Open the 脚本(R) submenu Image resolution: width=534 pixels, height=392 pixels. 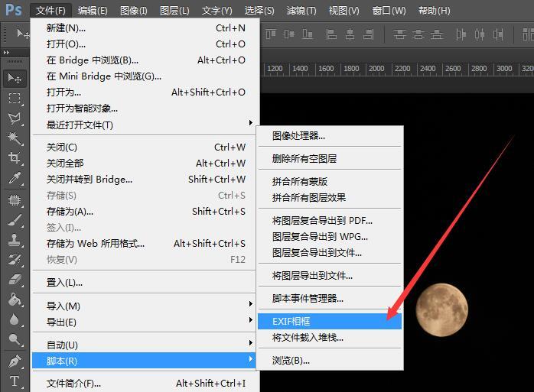(x=144, y=361)
